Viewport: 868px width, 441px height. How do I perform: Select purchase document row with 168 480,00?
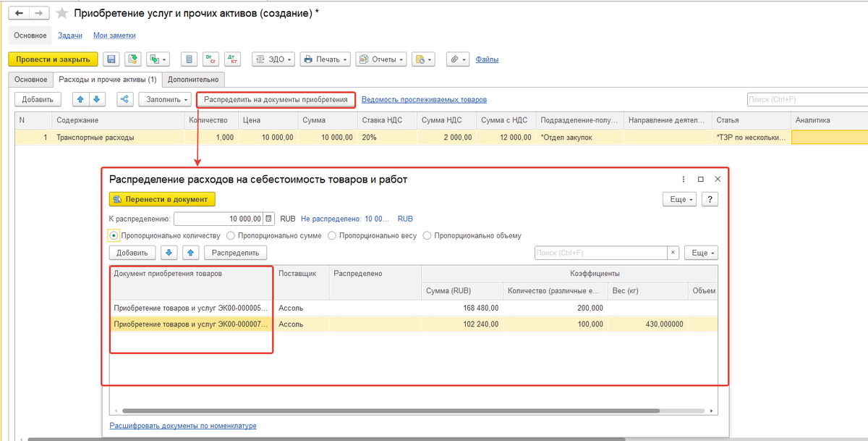[413, 308]
